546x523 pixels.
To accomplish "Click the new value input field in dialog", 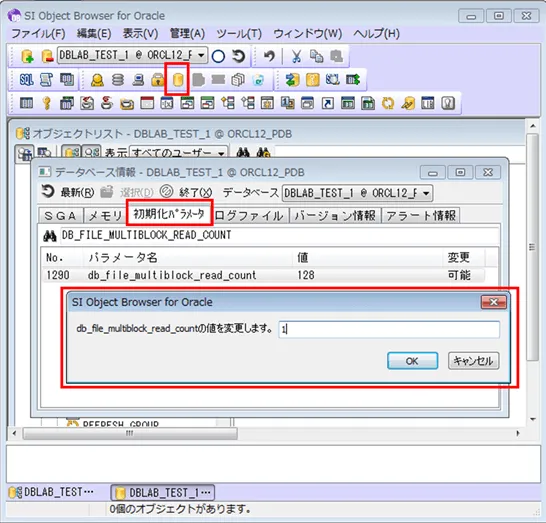I will point(389,329).
